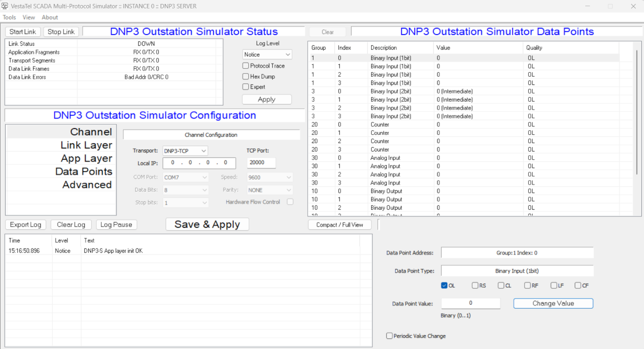Expand the Log Level dropdown
Viewport: 644px width, 349px height.
[x=267, y=54]
